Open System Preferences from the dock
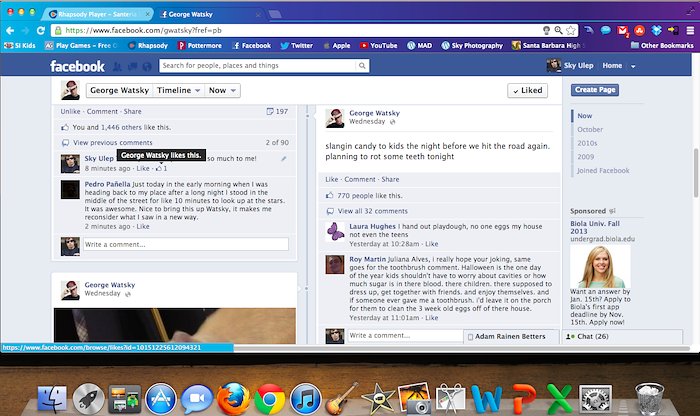700x416 pixels. pos(595,399)
